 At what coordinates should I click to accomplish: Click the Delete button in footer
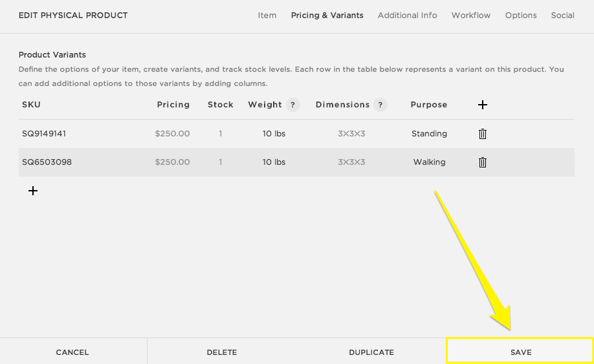(x=222, y=352)
